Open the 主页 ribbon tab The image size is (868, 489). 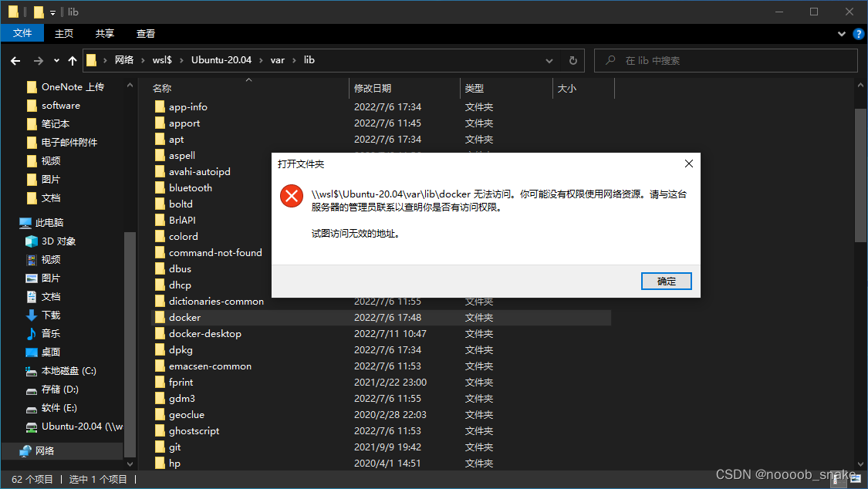(x=64, y=33)
